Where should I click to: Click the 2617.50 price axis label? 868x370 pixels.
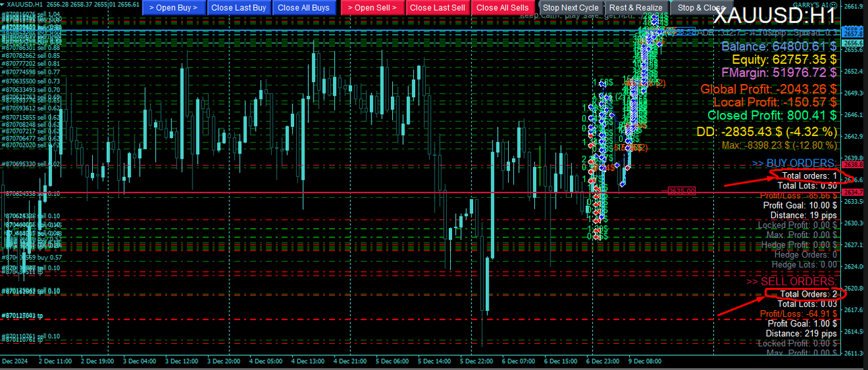853,309
